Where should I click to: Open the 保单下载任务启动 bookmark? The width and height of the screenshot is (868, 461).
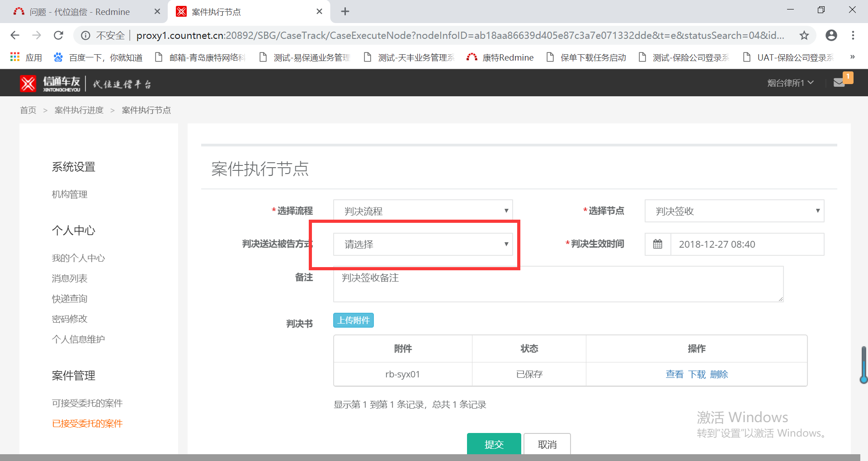pos(586,57)
